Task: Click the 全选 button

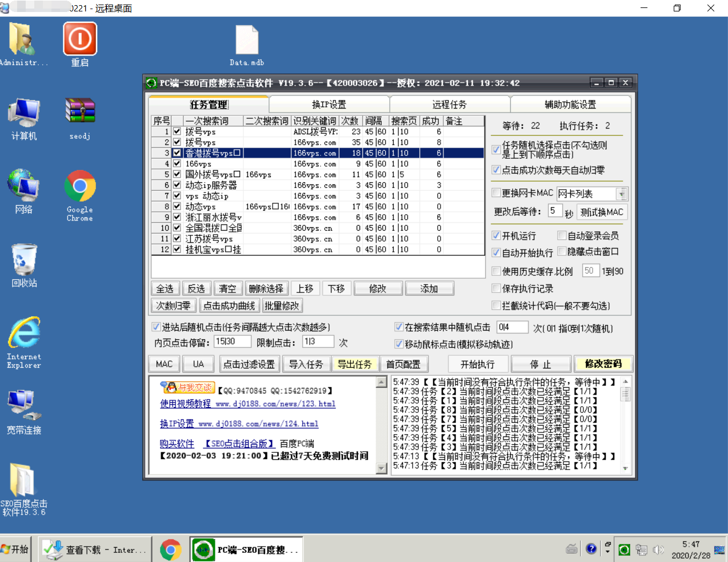Action: [165, 289]
